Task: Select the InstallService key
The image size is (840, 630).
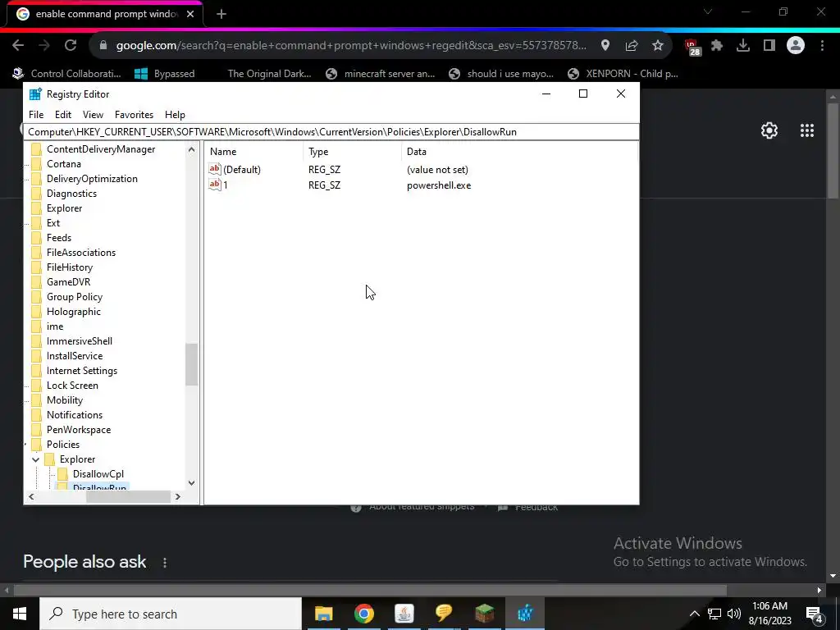Action: point(75,356)
